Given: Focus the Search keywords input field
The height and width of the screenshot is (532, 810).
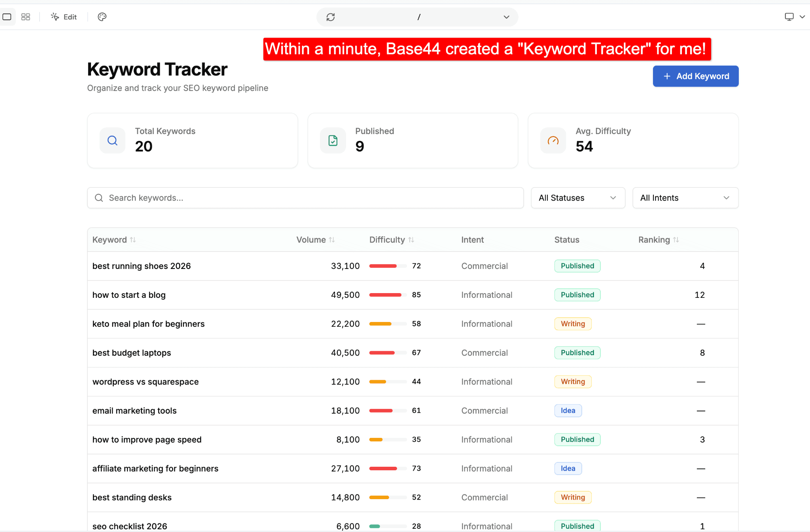Looking at the screenshot, I should click(x=305, y=198).
